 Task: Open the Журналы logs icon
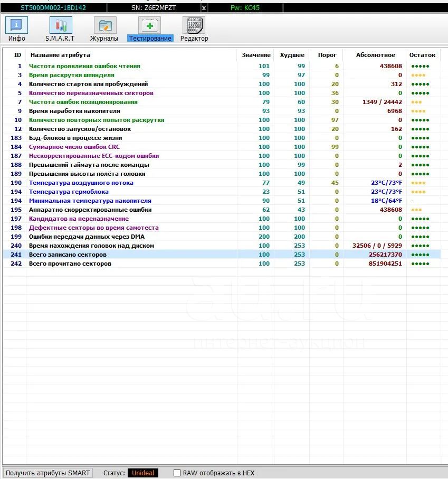click(105, 25)
